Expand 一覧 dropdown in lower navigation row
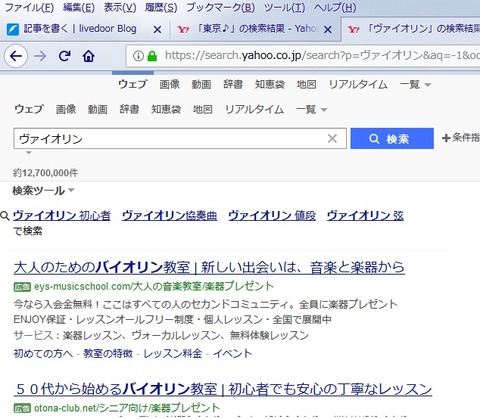This screenshot has height=419, width=480. click(312, 109)
